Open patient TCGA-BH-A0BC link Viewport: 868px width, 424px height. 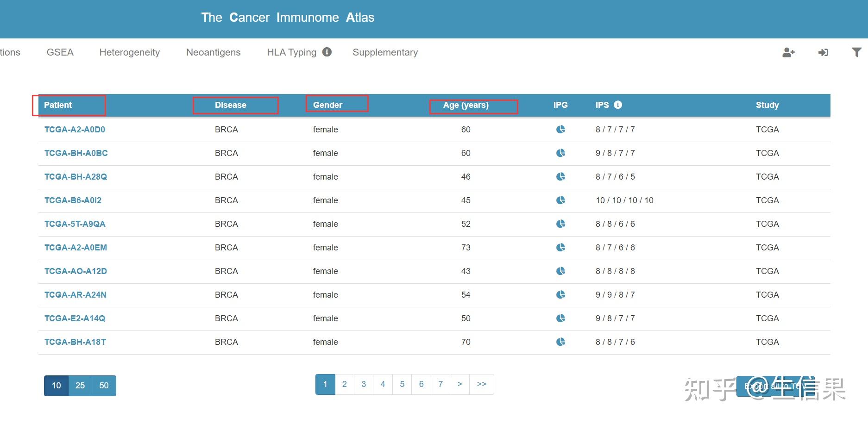click(x=76, y=153)
